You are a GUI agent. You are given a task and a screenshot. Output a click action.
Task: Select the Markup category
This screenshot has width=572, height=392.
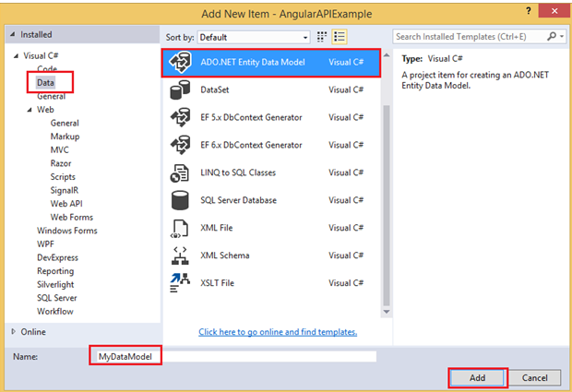65,137
